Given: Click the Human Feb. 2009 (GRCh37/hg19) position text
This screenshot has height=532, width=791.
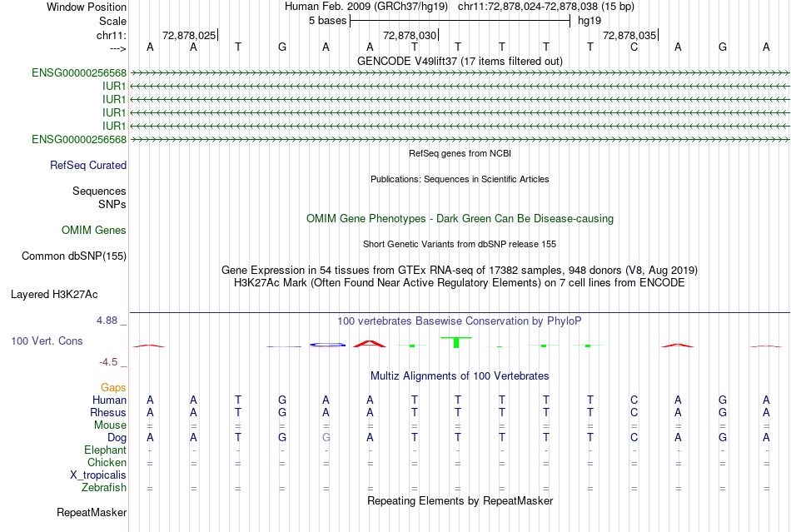Looking at the screenshot, I should (366, 7).
